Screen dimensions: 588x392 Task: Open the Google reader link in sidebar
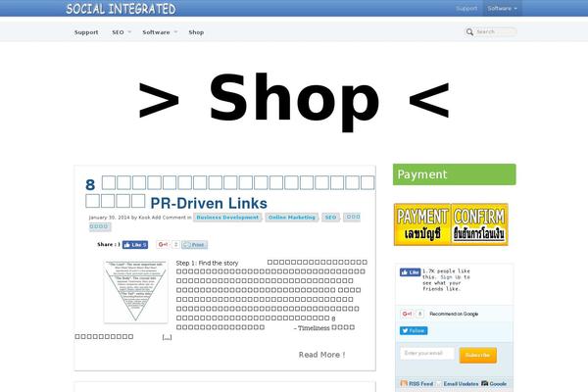pos(494,384)
